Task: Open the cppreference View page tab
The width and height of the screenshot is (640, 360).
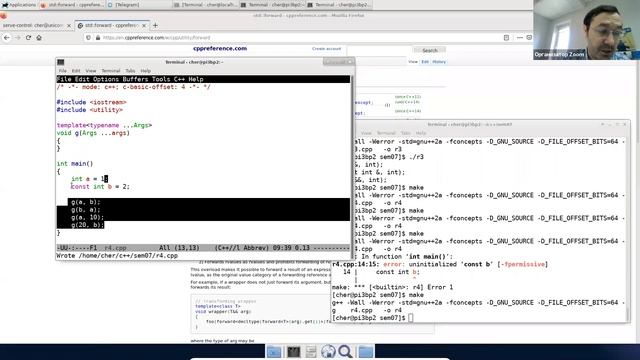Action: point(413,62)
